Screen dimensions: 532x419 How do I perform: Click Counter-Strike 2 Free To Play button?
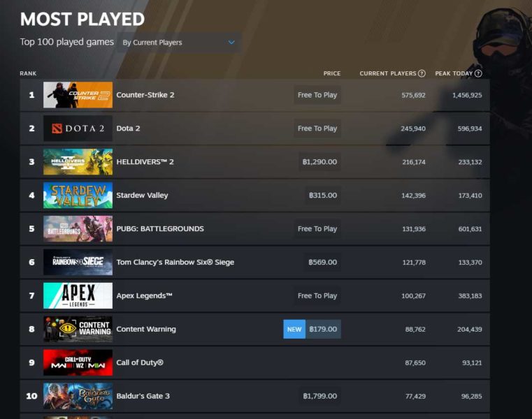click(317, 95)
